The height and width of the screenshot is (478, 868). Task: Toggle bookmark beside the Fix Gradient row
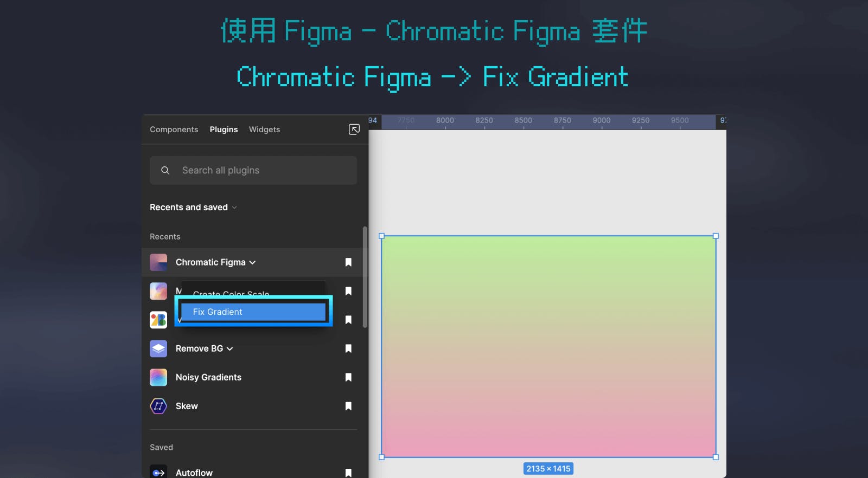[348, 320]
